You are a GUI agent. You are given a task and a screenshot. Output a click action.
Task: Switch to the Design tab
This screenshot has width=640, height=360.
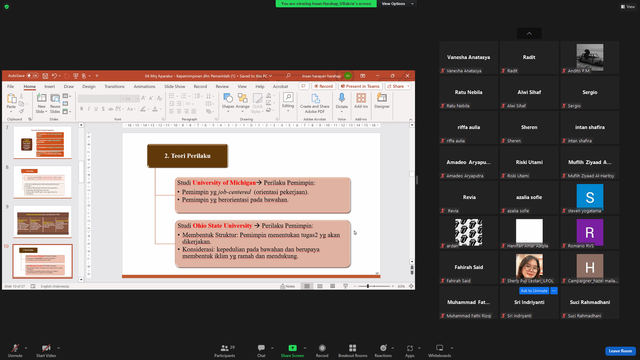tap(89, 87)
